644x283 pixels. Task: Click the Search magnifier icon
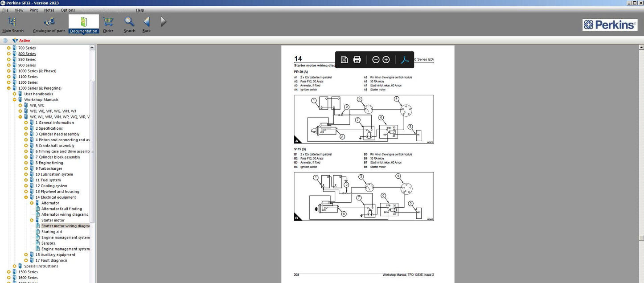click(129, 23)
